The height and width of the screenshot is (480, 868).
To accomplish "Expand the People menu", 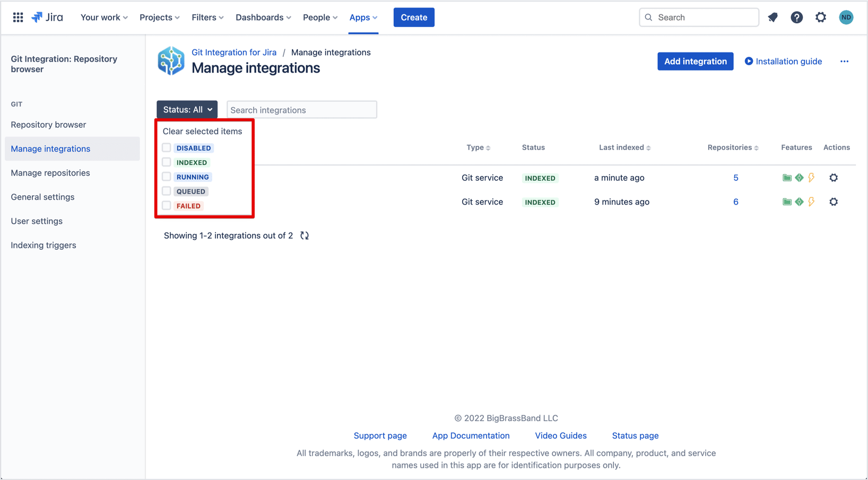I will [x=320, y=18].
